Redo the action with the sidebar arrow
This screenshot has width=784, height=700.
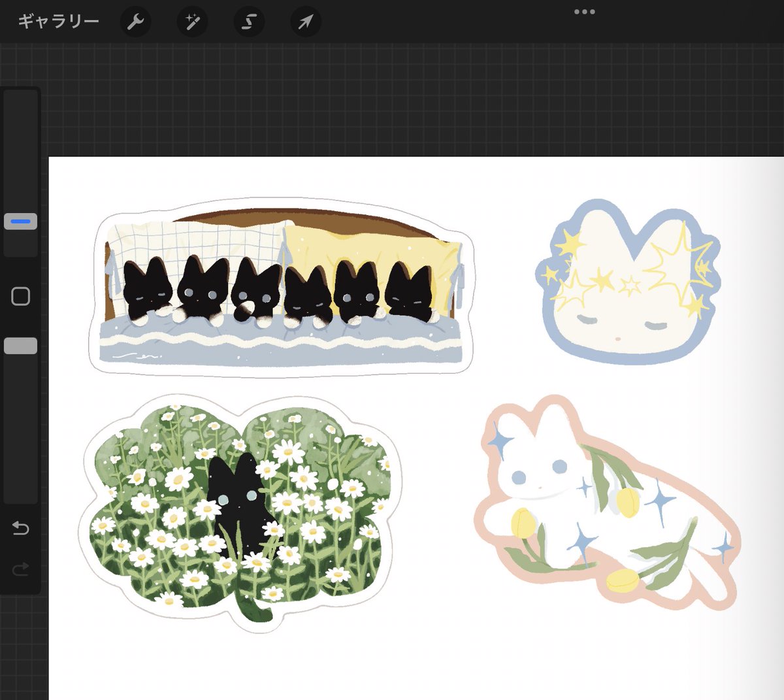[x=21, y=569]
